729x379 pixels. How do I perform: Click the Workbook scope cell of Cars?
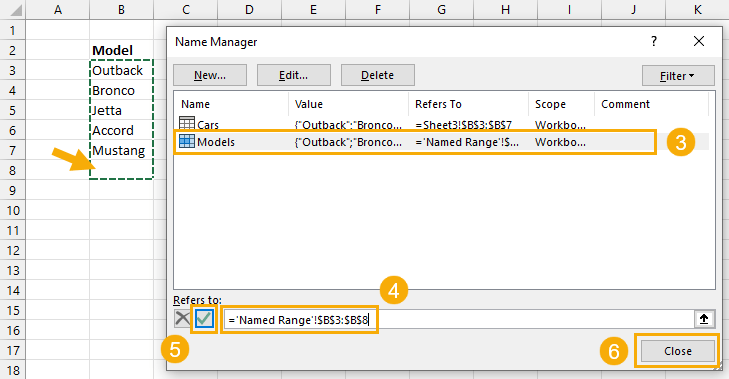coord(560,125)
